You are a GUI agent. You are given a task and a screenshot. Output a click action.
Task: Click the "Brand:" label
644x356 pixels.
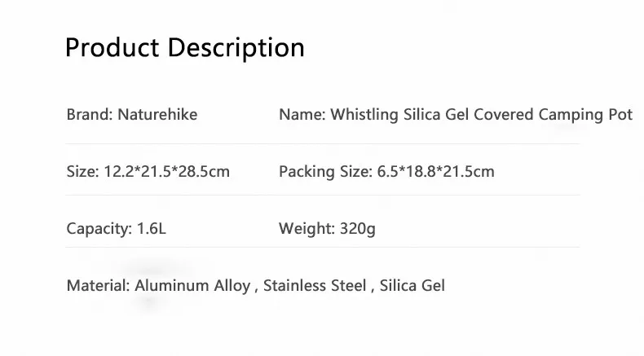coord(90,115)
